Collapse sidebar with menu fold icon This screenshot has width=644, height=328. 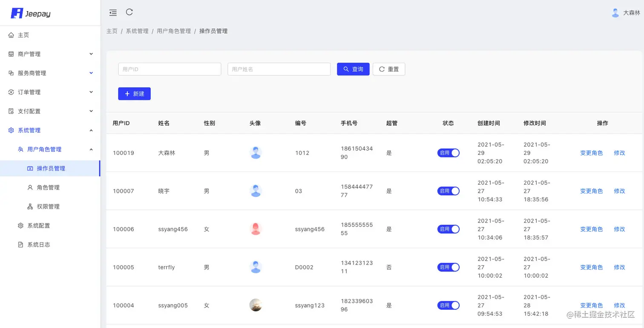tap(113, 13)
